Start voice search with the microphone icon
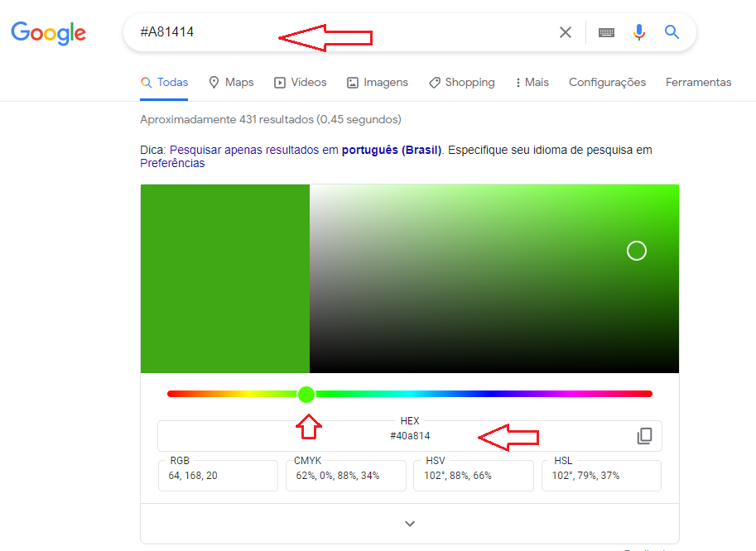 639,32
